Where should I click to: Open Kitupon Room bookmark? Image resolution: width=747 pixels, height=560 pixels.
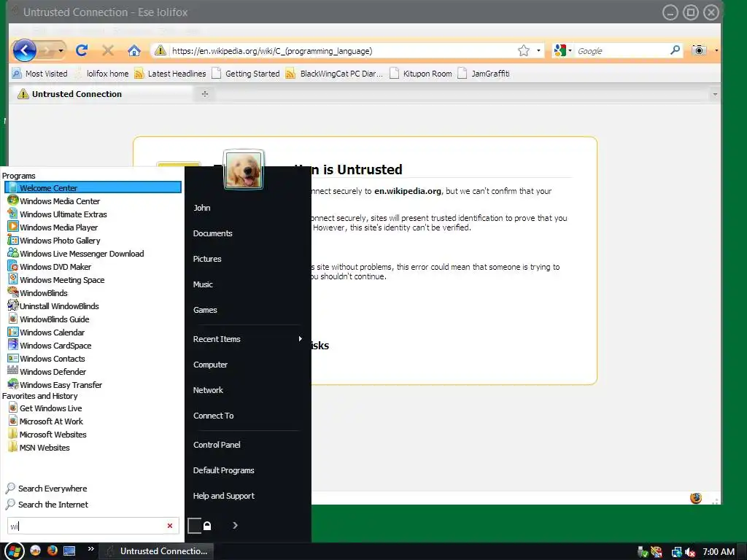tap(421, 74)
